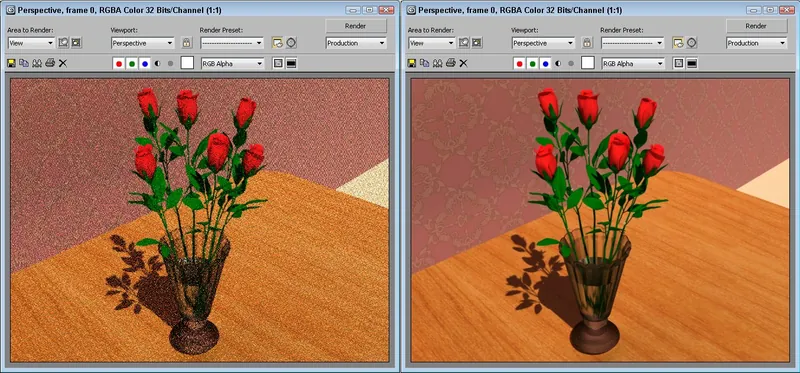
Task: Toggle viewport lock in the left render window
Action: click(x=187, y=43)
